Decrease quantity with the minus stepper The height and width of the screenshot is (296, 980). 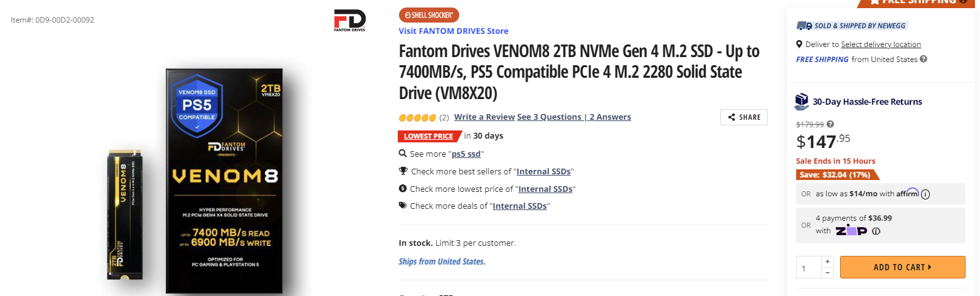828,273
